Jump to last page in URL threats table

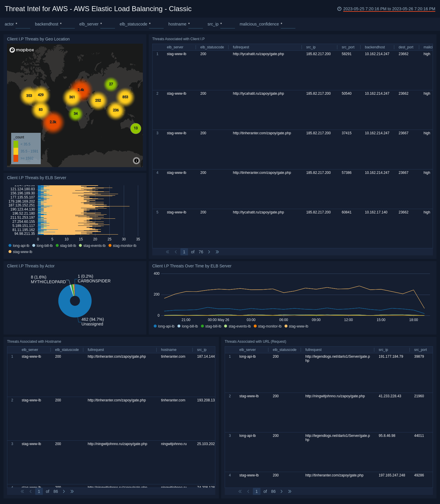(290, 491)
